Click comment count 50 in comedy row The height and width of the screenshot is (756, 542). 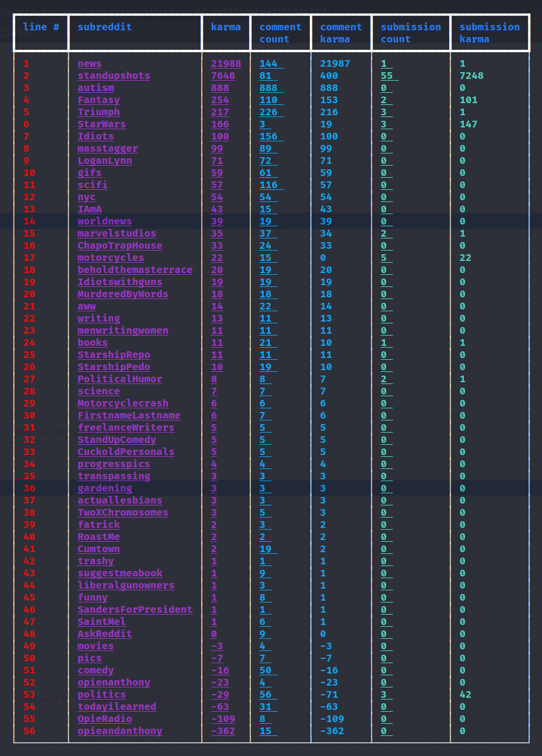click(269, 670)
